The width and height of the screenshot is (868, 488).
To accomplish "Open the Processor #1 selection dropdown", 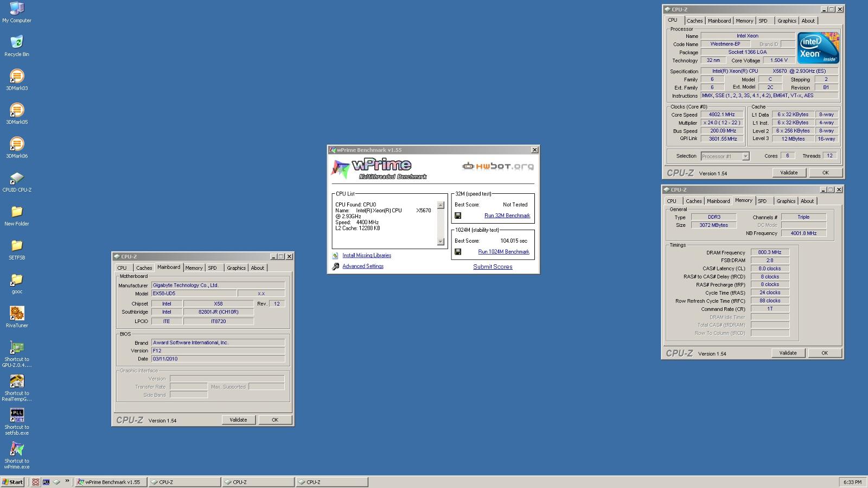I will 745,156.
